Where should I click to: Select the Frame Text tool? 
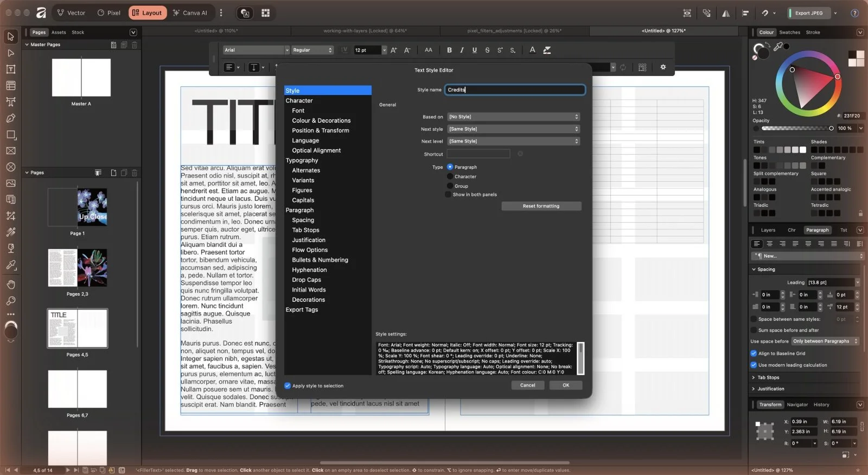click(10, 69)
